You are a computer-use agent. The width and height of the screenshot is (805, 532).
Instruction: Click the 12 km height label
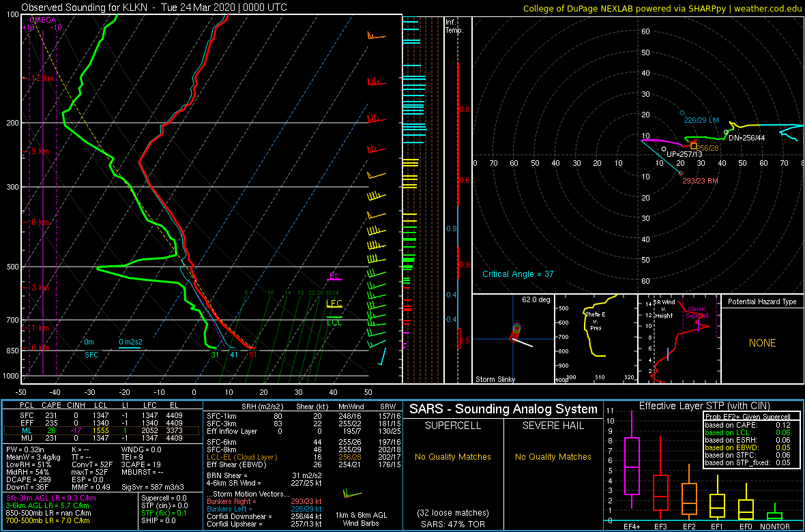(41, 78)
